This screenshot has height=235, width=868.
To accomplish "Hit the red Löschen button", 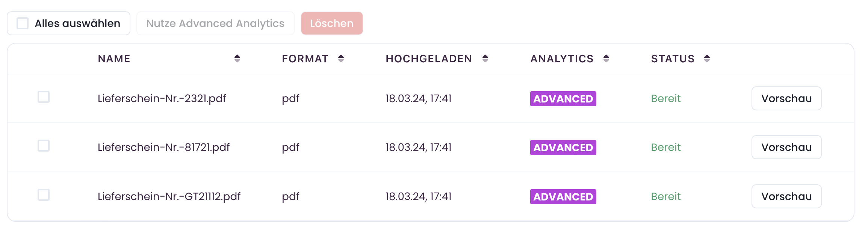I will click(x=332, y=23).
